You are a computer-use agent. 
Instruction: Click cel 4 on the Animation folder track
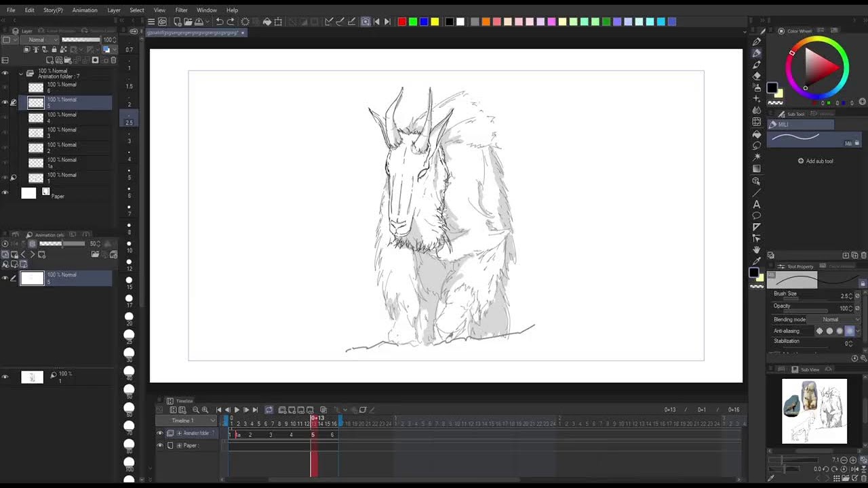tap(292, 434)
